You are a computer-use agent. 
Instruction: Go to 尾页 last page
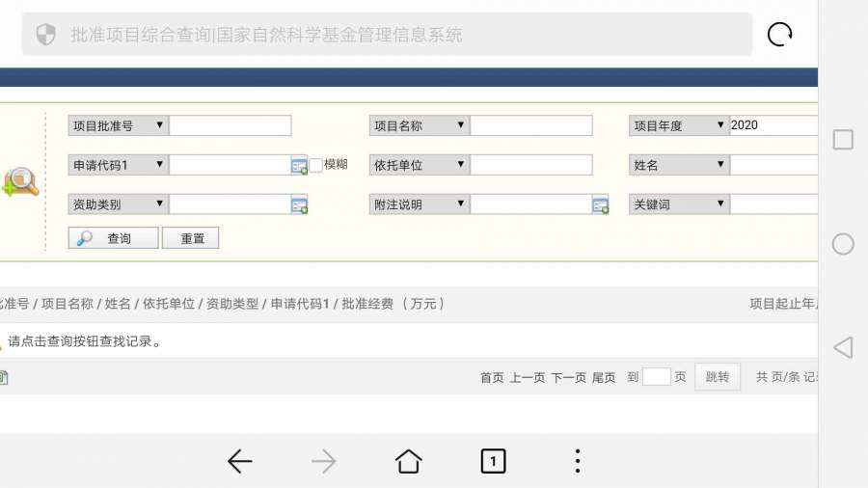(x=604, y=377)
